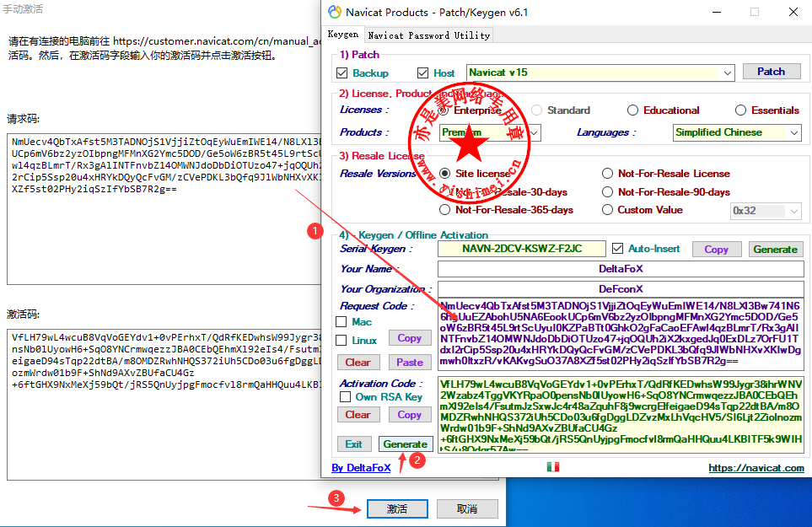Image resolution: width=812 pixels, height=527 pixels.
Task: Click the Exit button in the keygen
Action: click(x=353, y=444)
